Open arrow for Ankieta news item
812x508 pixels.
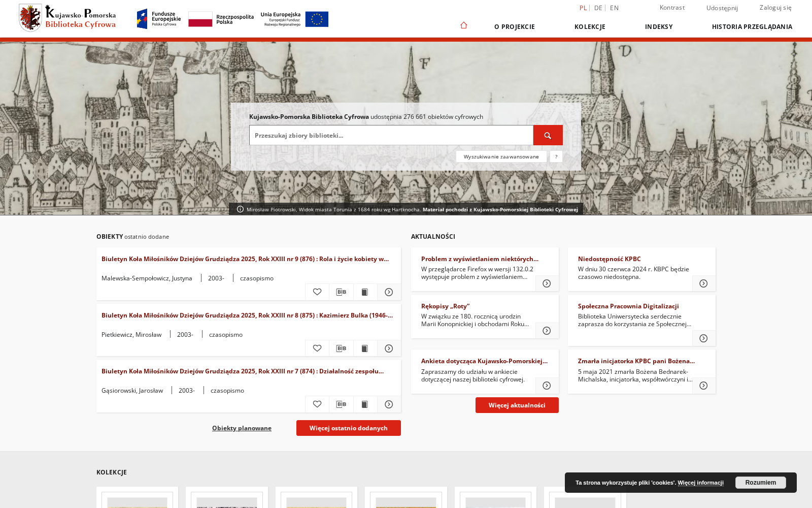tap(547, 386)
